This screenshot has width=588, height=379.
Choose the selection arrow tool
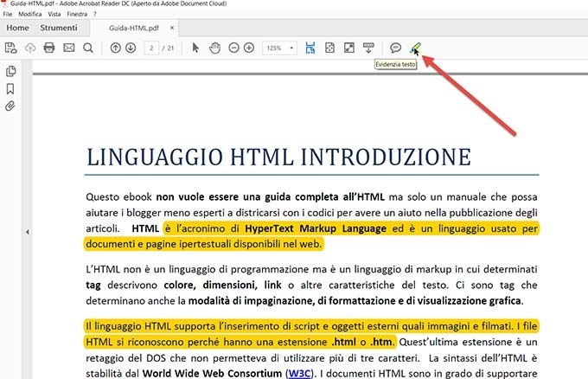point(195,48)
